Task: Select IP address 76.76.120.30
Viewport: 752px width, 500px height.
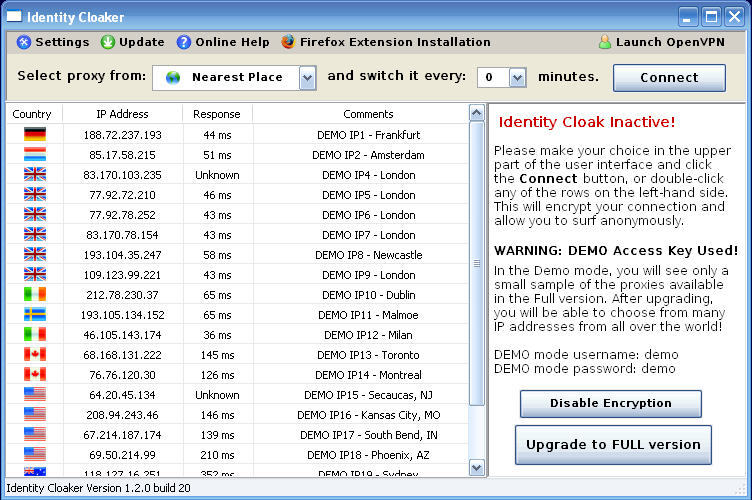Action: point(122,375)
